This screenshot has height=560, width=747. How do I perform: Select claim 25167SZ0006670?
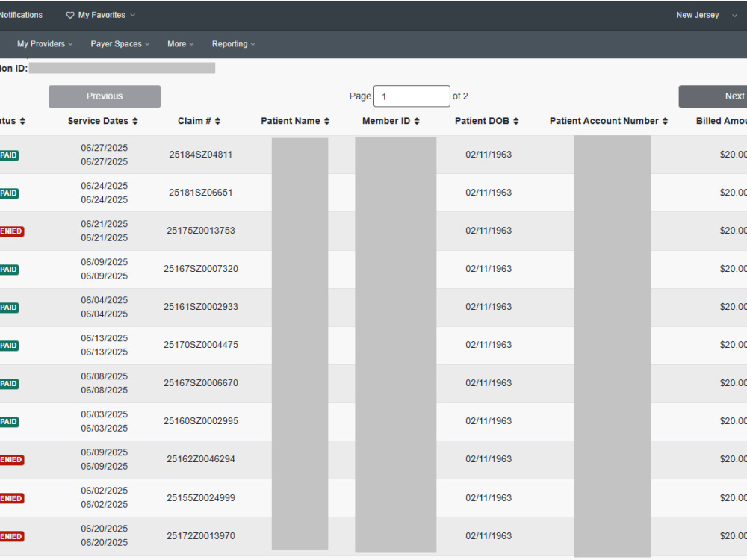tap(200, 383)
